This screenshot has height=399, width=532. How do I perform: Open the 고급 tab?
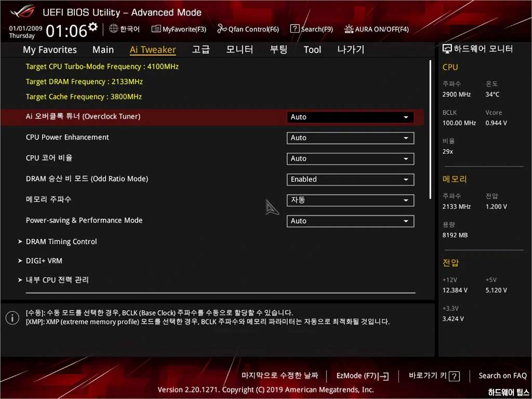[201, 49]
